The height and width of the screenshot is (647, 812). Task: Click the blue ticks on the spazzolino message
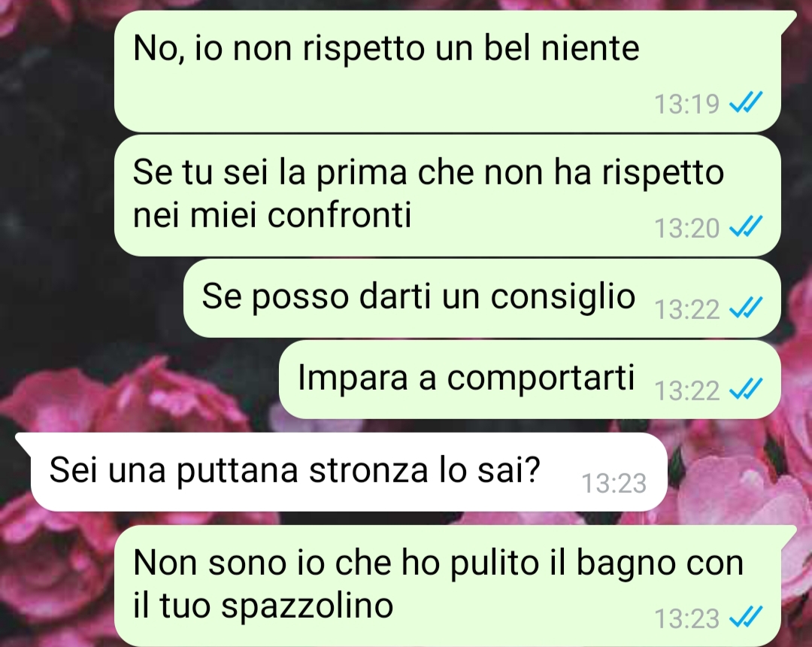745,618
